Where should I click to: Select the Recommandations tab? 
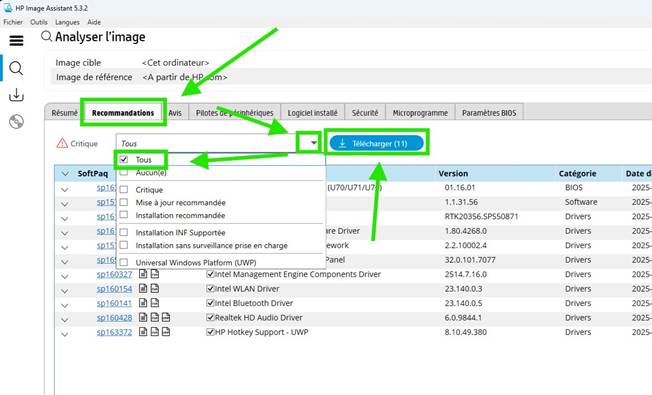pos(123,113)
